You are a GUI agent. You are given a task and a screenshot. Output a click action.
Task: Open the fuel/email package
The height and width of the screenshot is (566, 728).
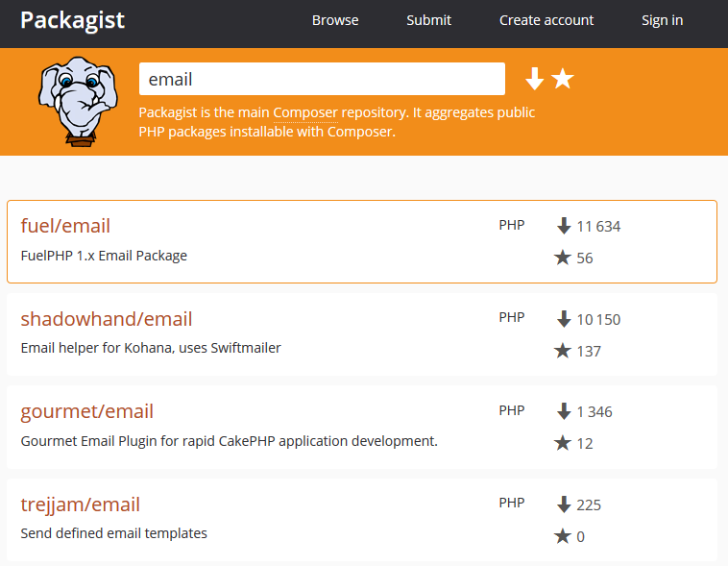click(65, 226)
